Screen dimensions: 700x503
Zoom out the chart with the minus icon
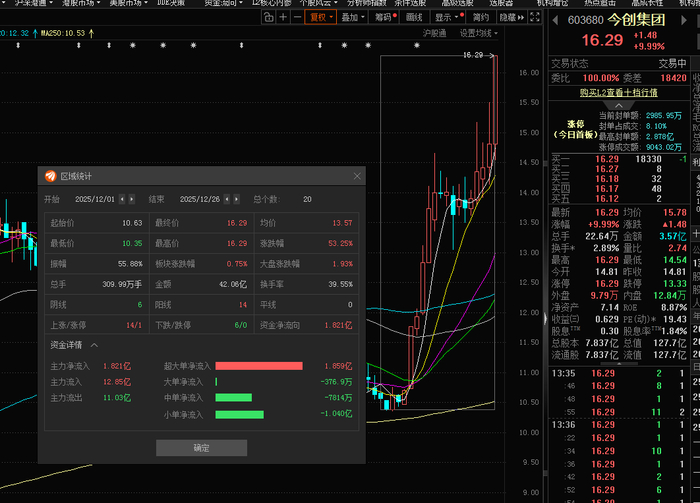pyautogui.click(x=297, y=17)
